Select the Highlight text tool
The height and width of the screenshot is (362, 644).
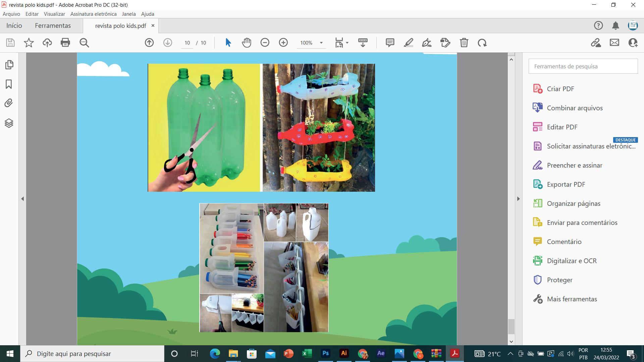408,43
